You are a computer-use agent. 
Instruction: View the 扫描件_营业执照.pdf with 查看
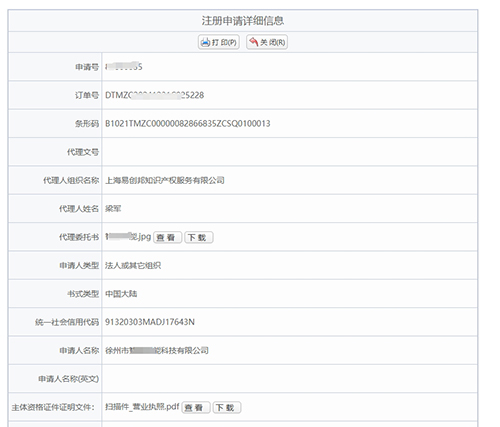[x=196, y=407]
